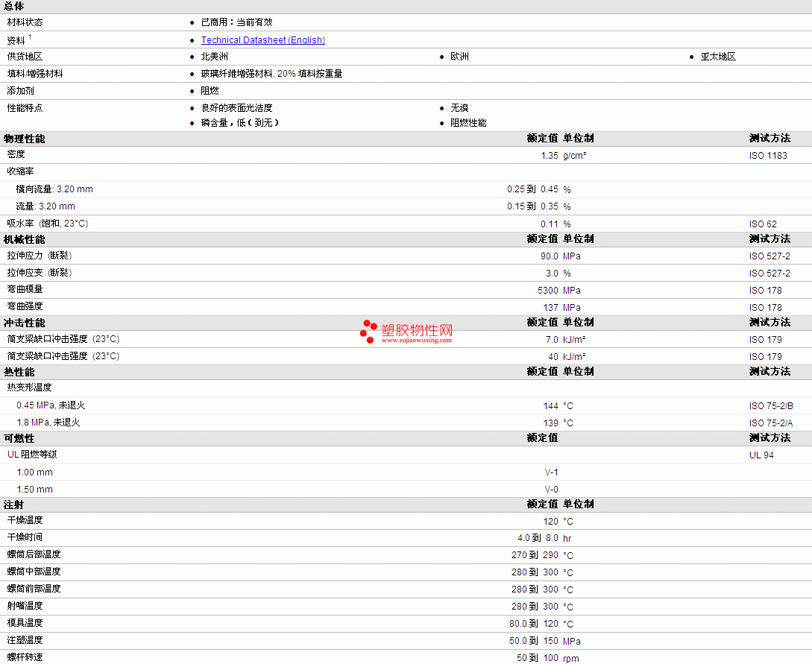Click the 无溴 feature entry
812x664 pixels.
(460, 107)
